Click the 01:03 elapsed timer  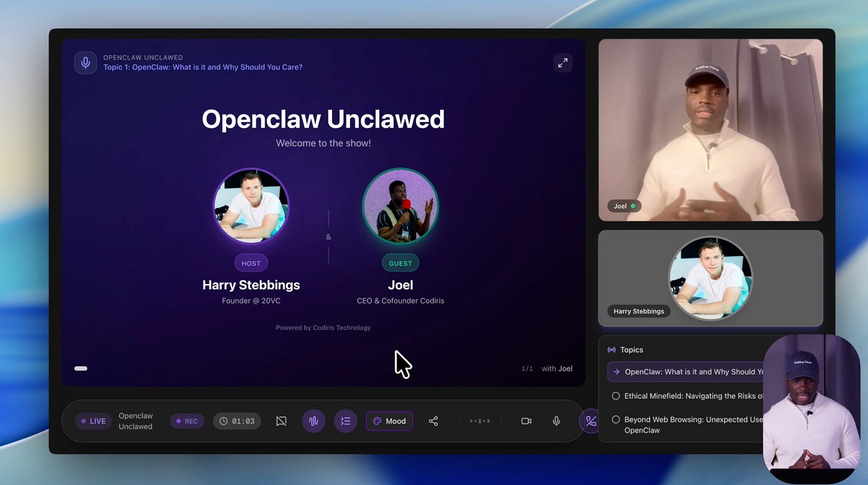click(237, 421)
